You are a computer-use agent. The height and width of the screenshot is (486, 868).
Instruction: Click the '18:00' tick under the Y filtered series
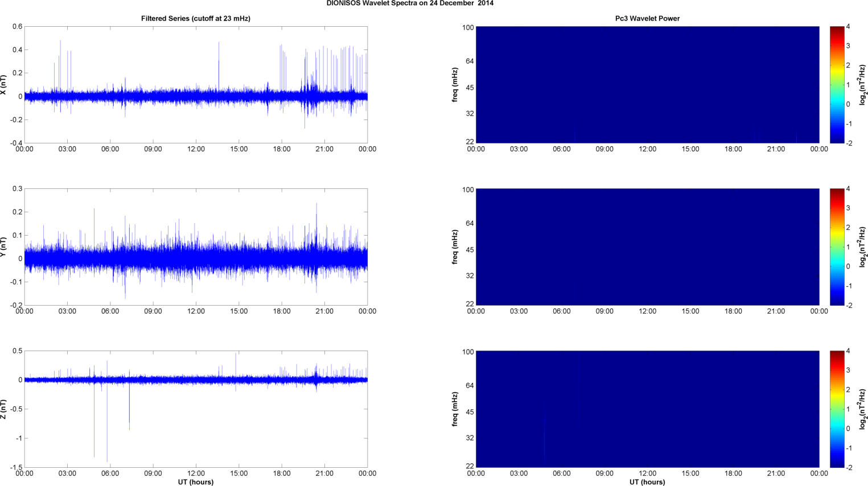click(282, 311)
